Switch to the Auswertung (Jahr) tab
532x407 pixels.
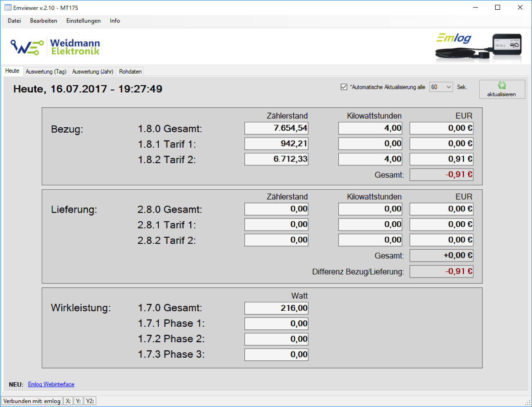point(93,71)
